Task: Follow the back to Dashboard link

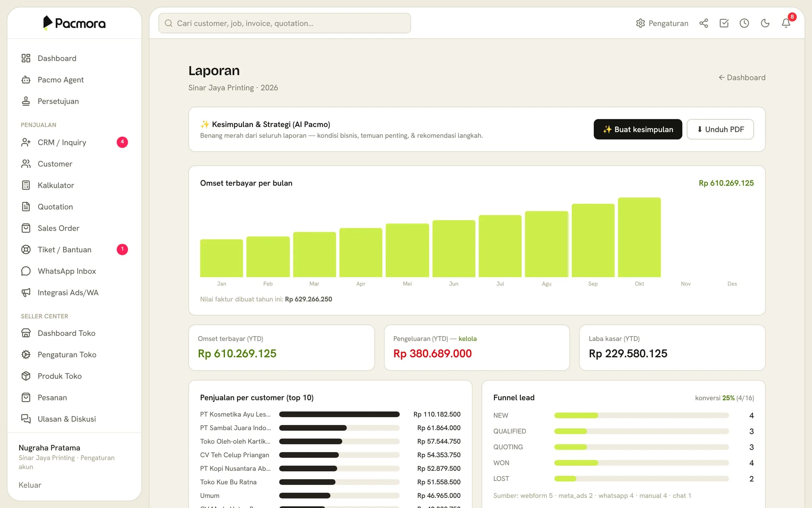Action: coord(742,78)
